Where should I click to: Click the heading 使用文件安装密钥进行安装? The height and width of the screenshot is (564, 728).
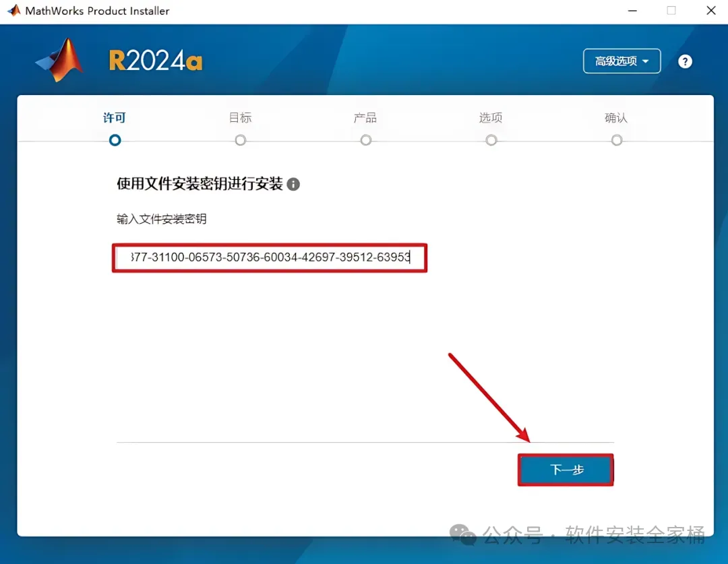200,184
